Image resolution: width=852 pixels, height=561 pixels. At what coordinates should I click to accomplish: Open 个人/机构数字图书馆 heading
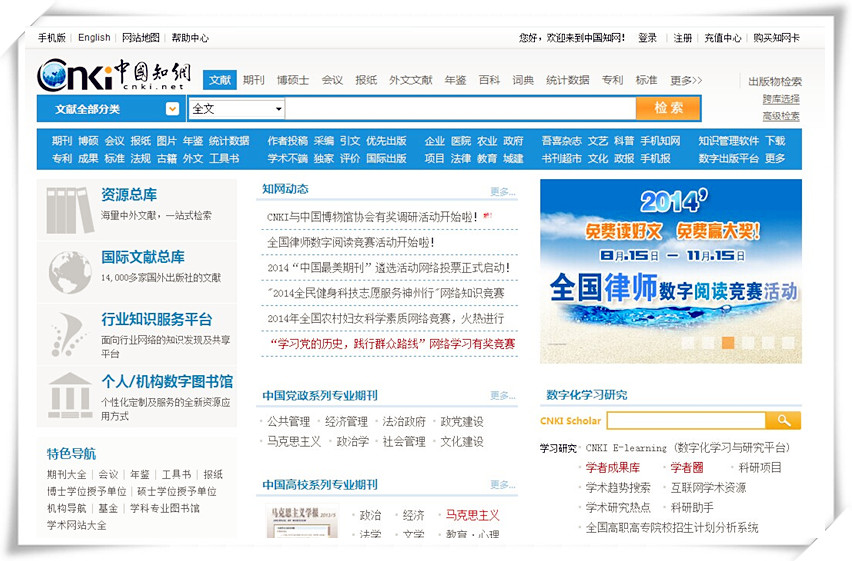pos(167,382)
